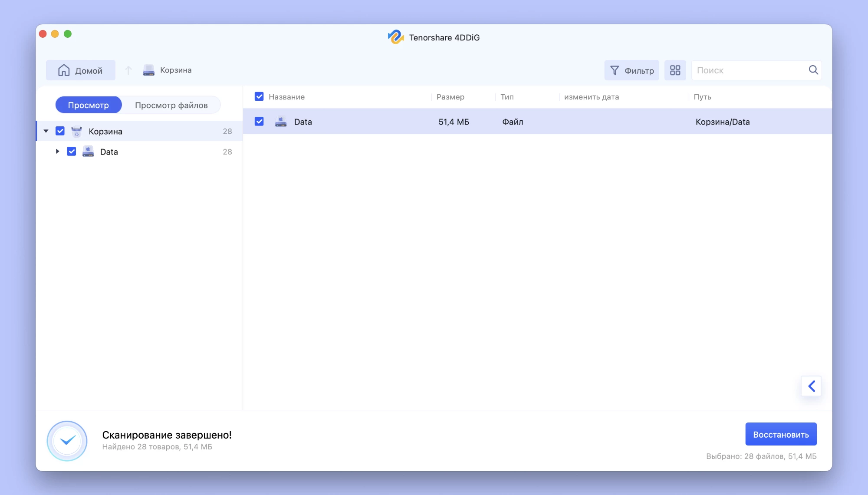Click the scan completed checkmark circle
The height and width of the screenshot is (495, 868).
click(x=67, y=441)
